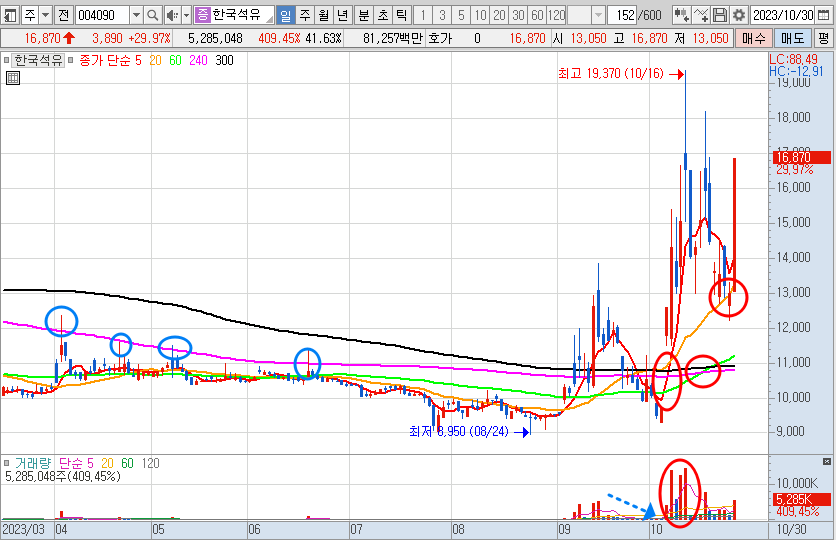Click the LC:88.49 indicator text
This screenshot has width=836, height=540.
[793, 59]
